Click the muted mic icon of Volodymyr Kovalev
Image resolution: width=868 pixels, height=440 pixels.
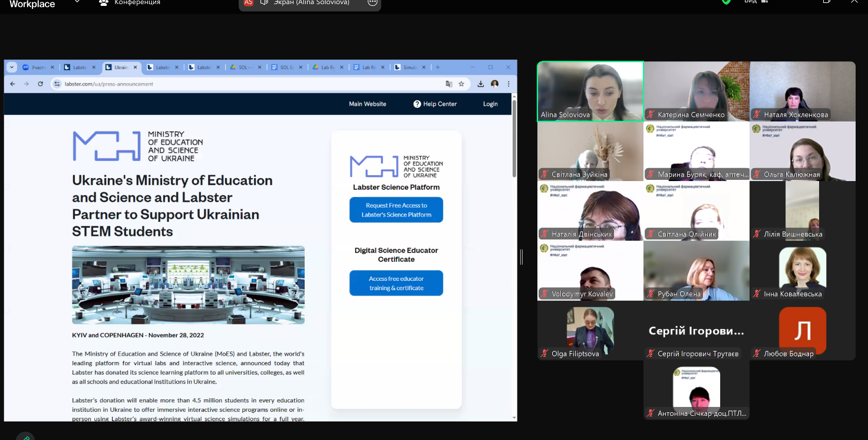click(545, 294)
